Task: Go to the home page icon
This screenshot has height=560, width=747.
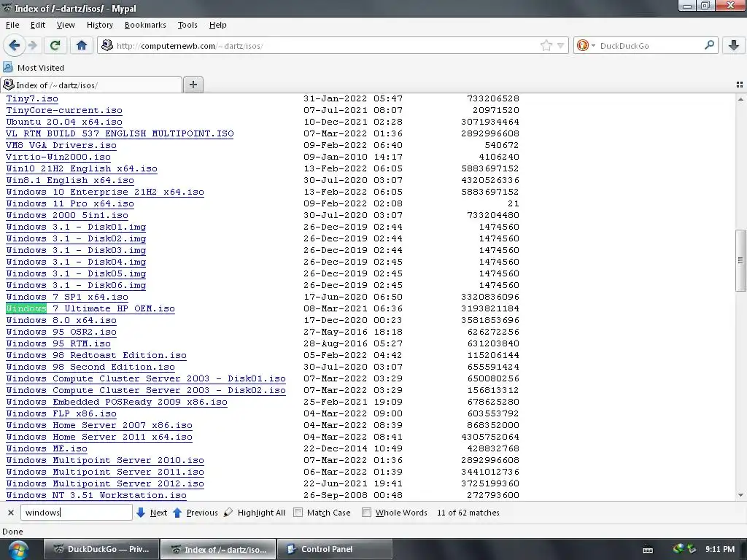Action: 82,45
